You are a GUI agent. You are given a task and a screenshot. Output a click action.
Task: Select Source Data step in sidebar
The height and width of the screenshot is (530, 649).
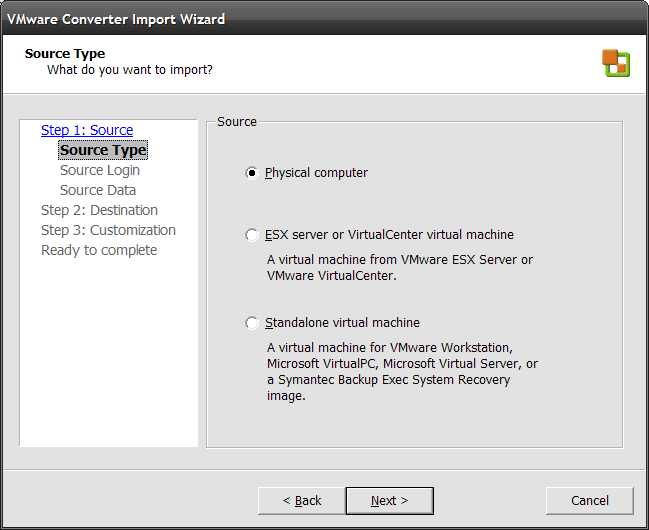point(98,190)
